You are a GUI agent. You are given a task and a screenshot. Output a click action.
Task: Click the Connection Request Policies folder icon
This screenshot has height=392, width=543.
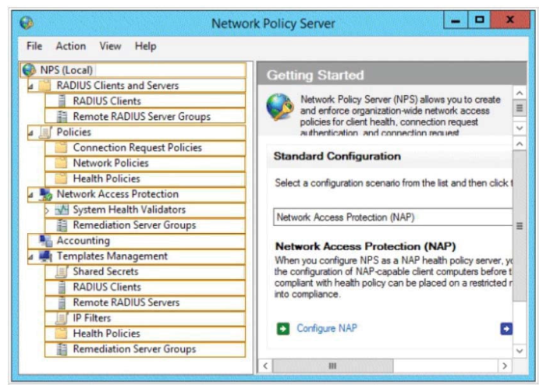[x=62, y=147]
